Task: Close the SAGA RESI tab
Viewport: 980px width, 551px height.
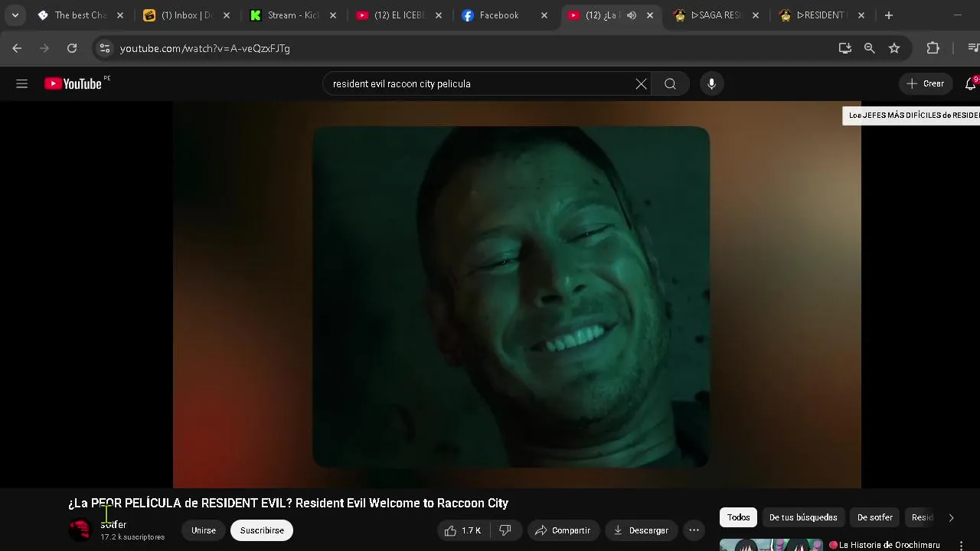Action: [756, 15]
